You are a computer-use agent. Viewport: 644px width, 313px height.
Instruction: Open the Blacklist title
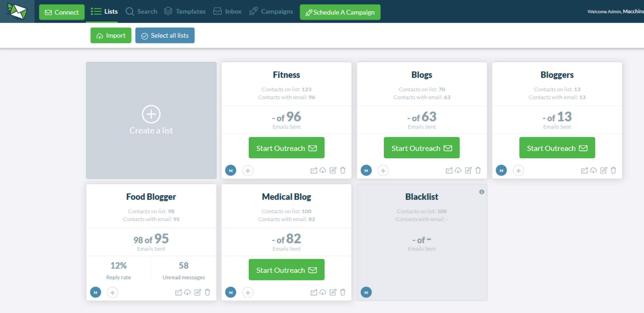click(422, 197)
